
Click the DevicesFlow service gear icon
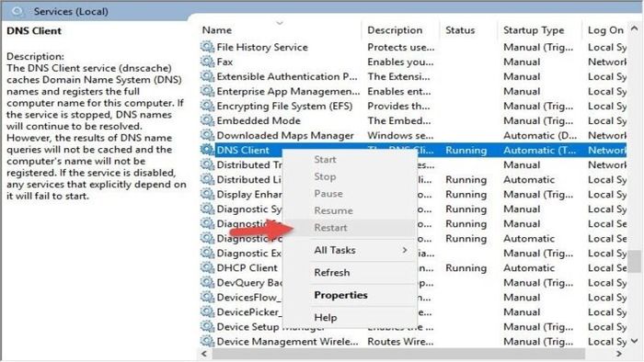point(207,298)
